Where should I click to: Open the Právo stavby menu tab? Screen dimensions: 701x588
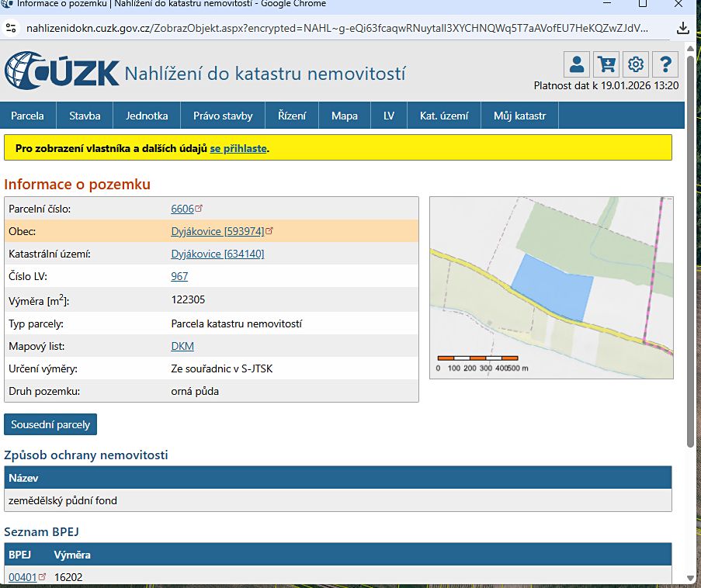(223, 116)
